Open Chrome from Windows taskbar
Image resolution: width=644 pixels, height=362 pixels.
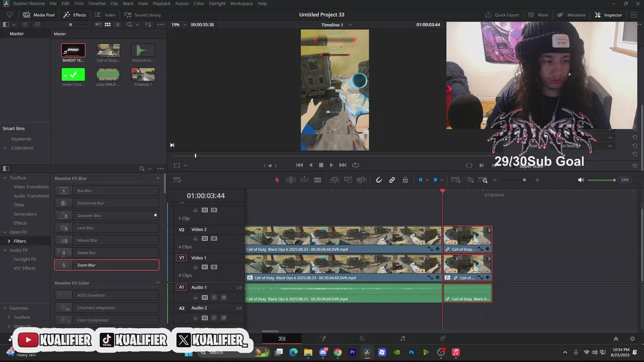click(x=338, y=352)
